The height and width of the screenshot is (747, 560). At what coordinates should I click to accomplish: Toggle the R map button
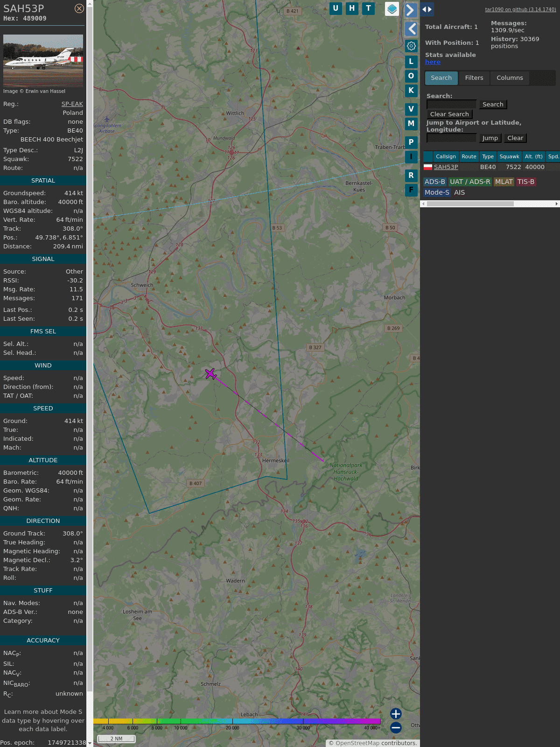[411, 176]
